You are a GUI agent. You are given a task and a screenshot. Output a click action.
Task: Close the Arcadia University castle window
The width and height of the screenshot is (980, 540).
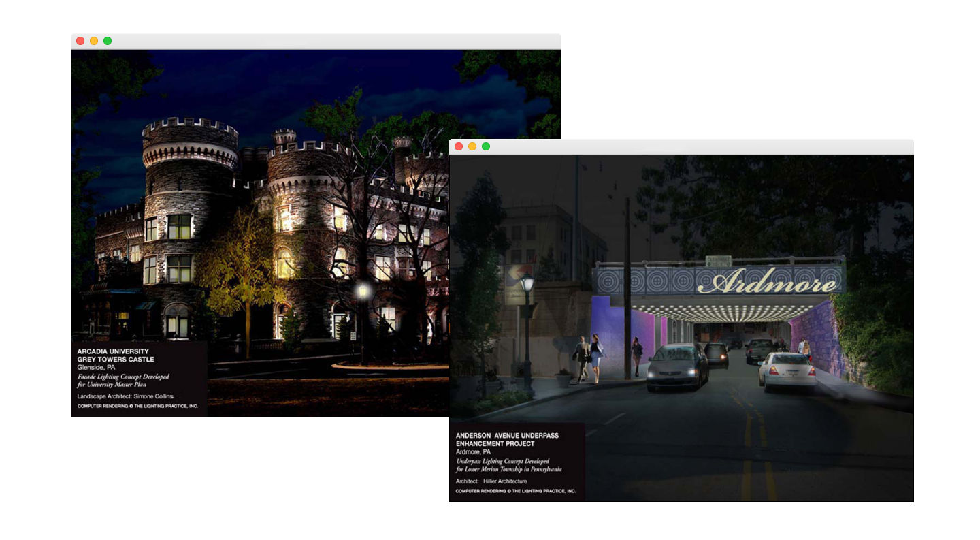80,41
